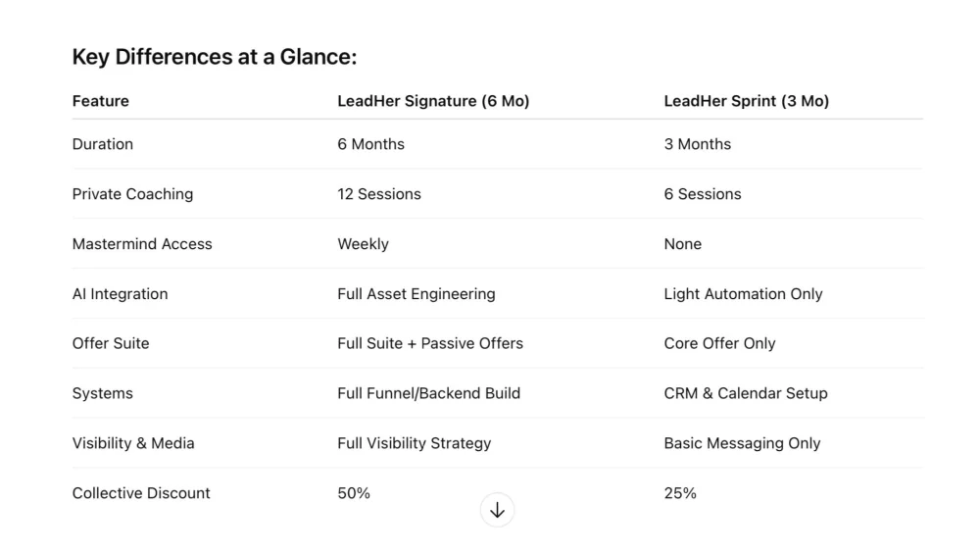Click the 'Feature' column header
This screenshot has width=980, height=553.
coord(101,101)
